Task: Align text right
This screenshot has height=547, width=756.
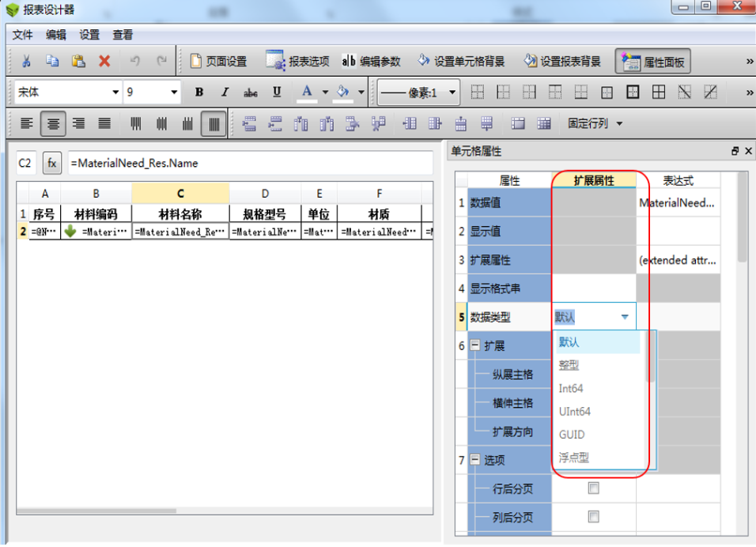Action: click(x=79, y=123)
